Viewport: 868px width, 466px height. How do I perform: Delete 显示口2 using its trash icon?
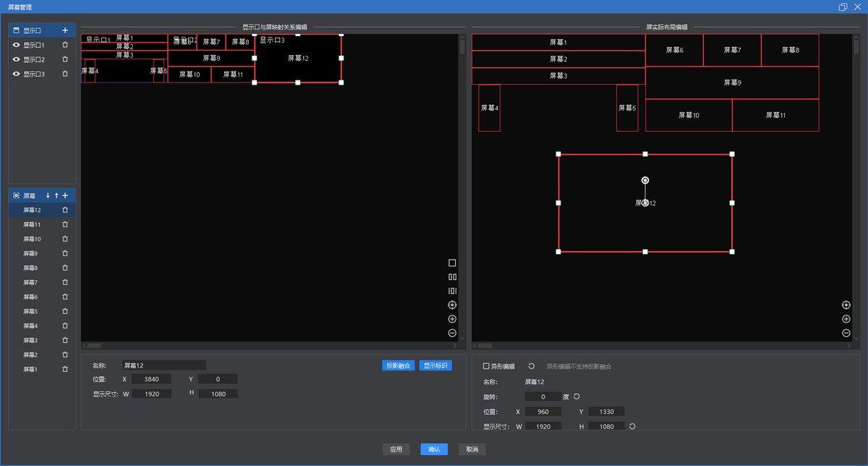click(x=65, y=59)
